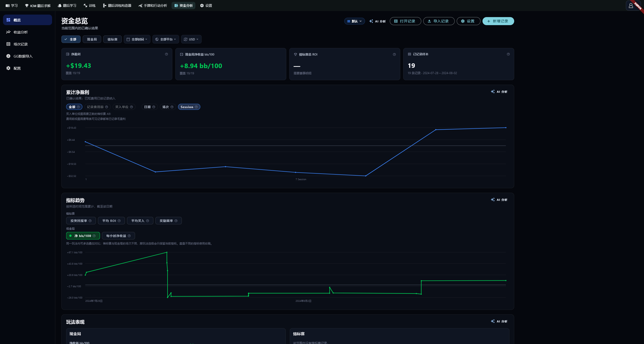Open the 全部时间 dropdown
The height and width of the screenshot is (344, 644).
click(137, 39)
